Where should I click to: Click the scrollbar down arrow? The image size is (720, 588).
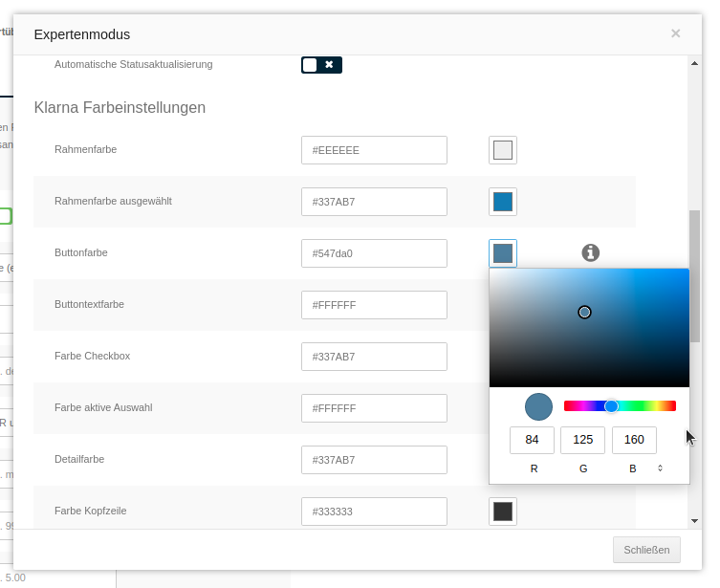point(694,521)
